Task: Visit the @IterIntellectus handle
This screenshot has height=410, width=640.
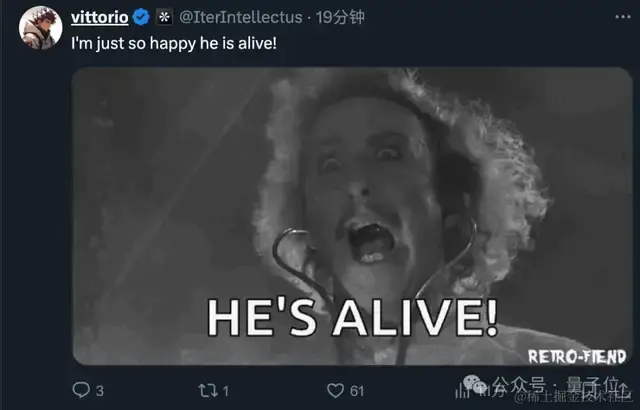Action: pos(241,17)
